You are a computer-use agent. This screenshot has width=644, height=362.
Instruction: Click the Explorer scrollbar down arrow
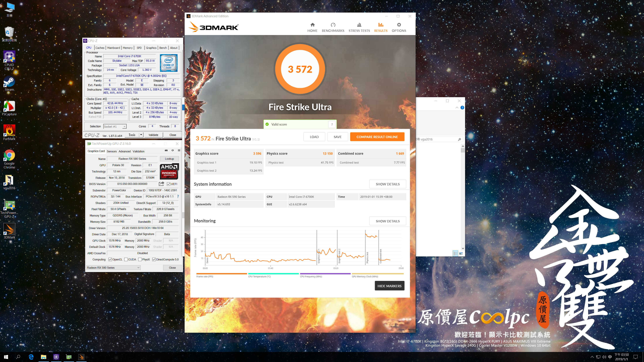tap(463, 248)
